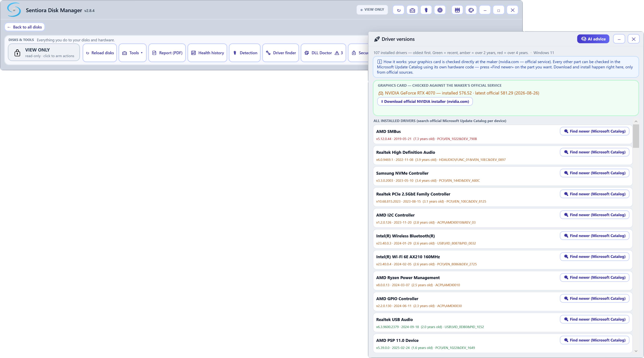Screen dimensions: 644x358
Task: Find newer for Intel(R) Wi-Fi 6E AX210 160MHz
Action: pyautogui.click(x=594, y=256)
